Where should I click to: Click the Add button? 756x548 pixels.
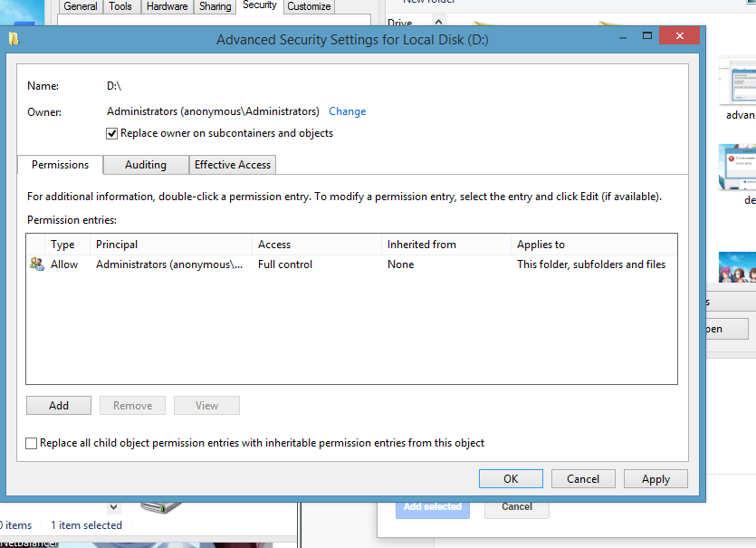(59, 406)
